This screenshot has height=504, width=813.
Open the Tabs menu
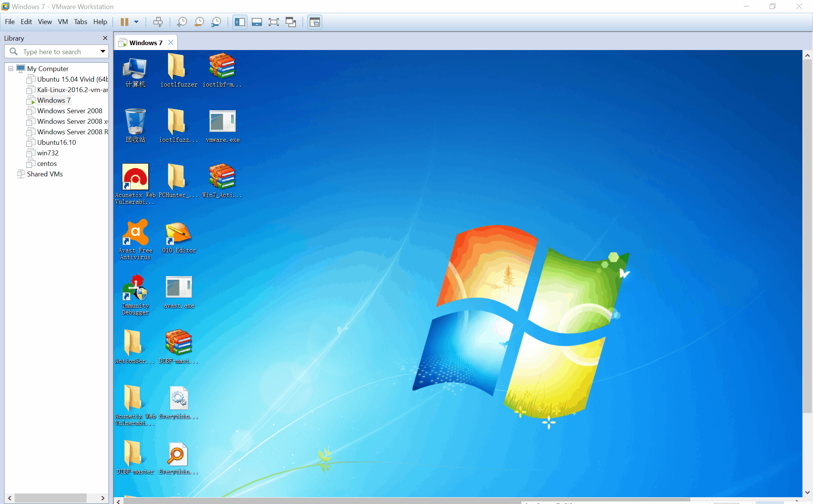tap(81, 22)
